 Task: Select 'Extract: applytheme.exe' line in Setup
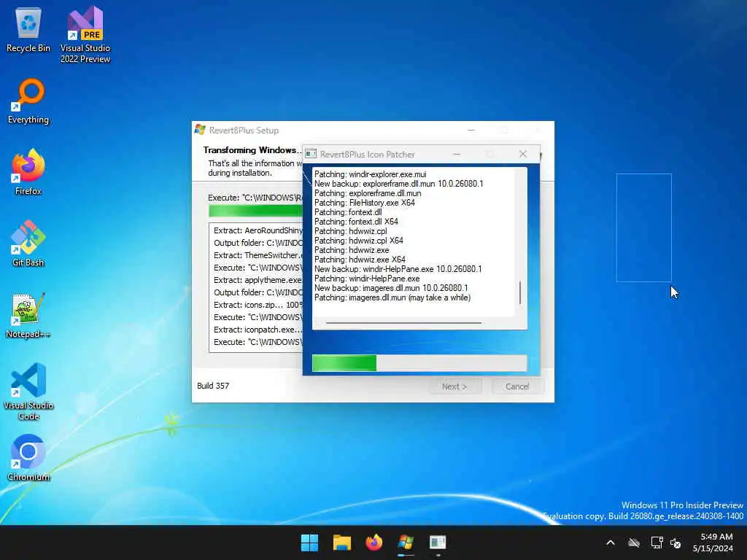pyautogui.click(x=258, y=280)
